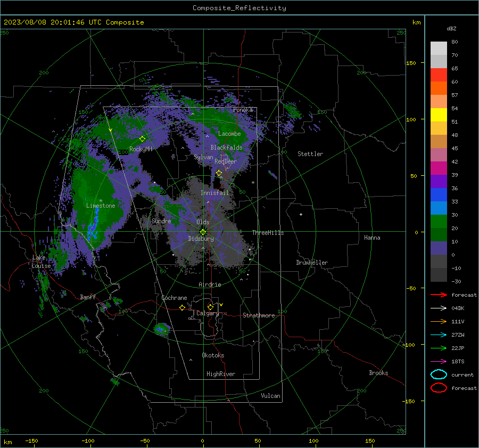Image resolution: width=479 pixels, height=448 pixels.
Task: Click the slate blue 0-10 dBZ swatch
Action: pyautogui.click(x=439, y=248)
